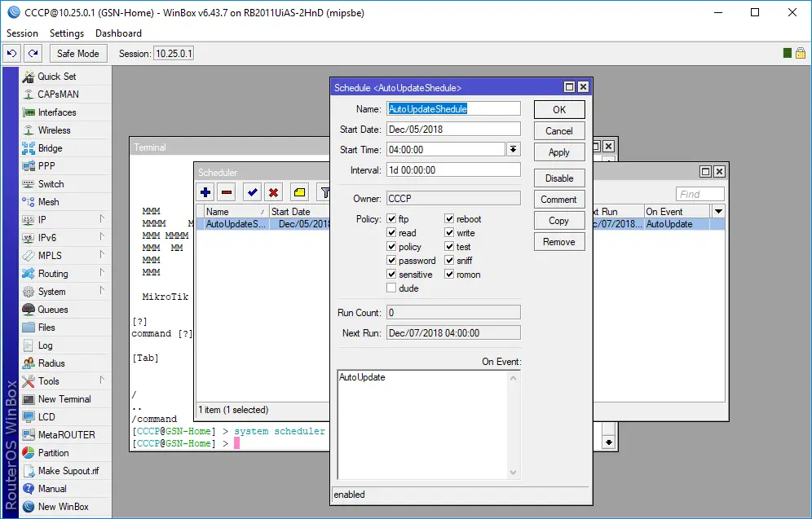The width and height of the screenshot is (812, 519).
Task: Open Quick Set from the sidebar
Action: (x=65, y=76)
